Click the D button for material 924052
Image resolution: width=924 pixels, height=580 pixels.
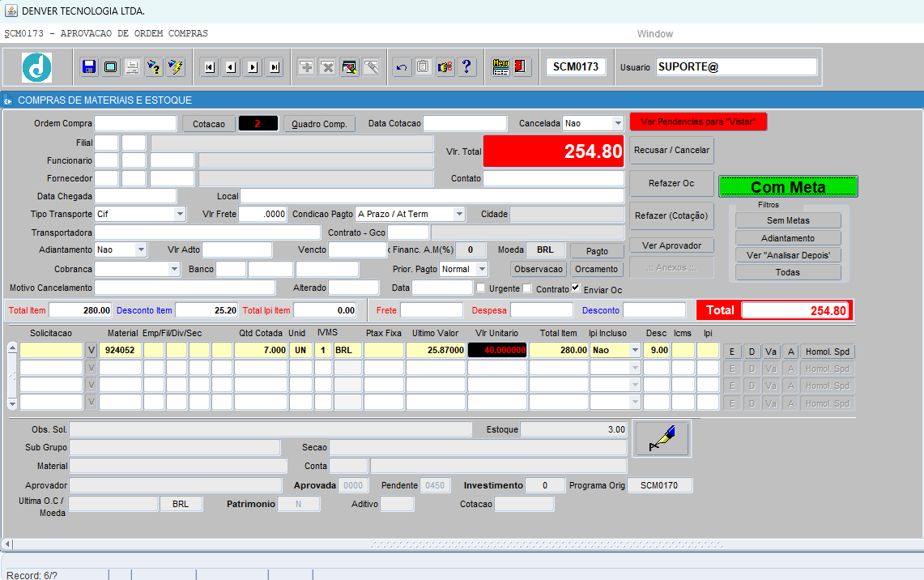point(752,352)
